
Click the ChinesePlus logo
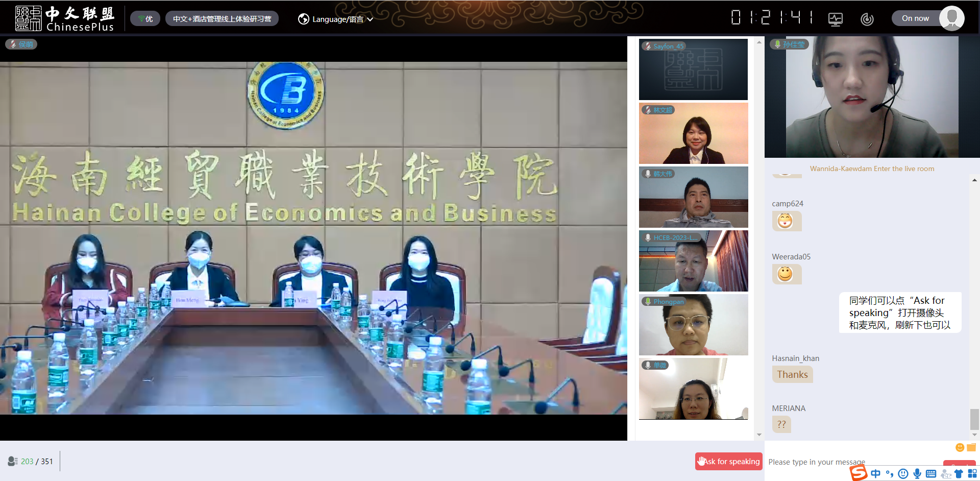point(65,18)
